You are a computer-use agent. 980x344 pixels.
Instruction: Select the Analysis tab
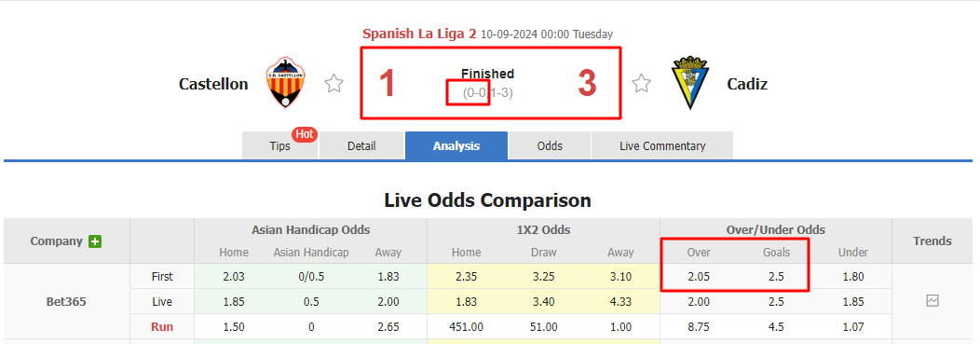(x=456, y=145)
